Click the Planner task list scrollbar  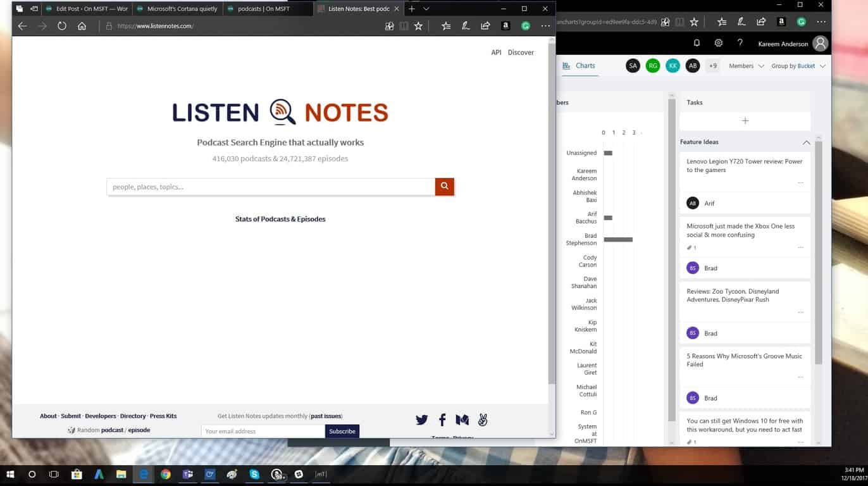click(818, 253)
